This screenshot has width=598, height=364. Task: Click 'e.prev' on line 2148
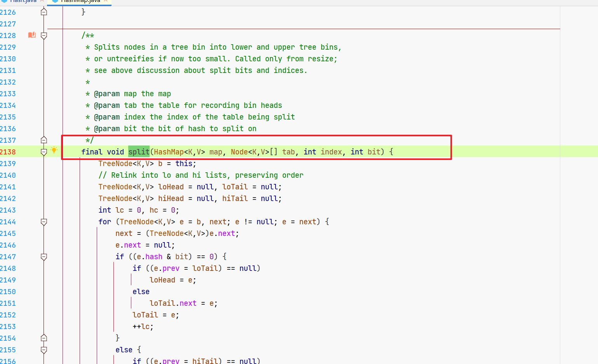[167, 268]
